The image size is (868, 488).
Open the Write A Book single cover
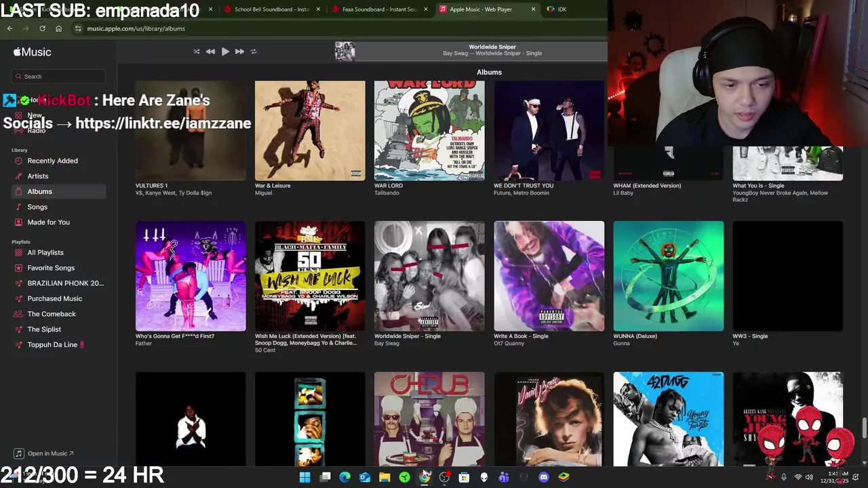point(549,276)
